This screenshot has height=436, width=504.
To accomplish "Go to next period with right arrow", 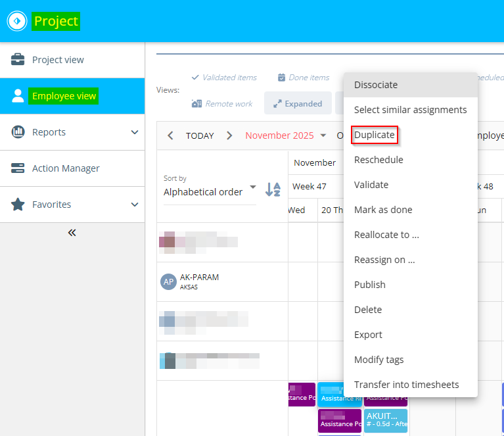I will [229, 135].
